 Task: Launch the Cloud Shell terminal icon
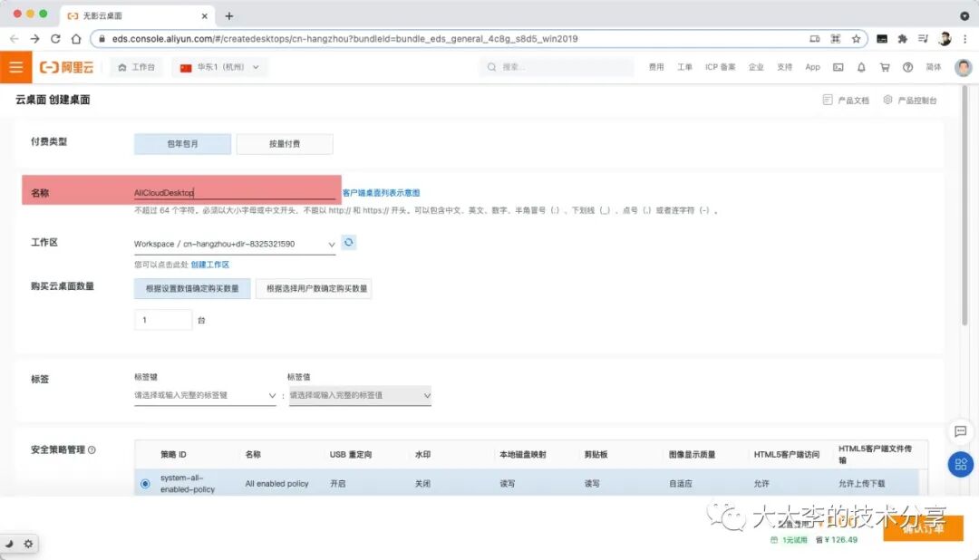pos(838,67)
